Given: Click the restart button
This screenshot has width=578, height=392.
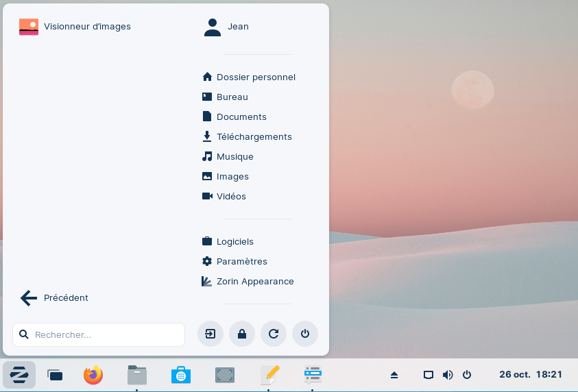Looking at the screenshot, I should pos(274,334).
